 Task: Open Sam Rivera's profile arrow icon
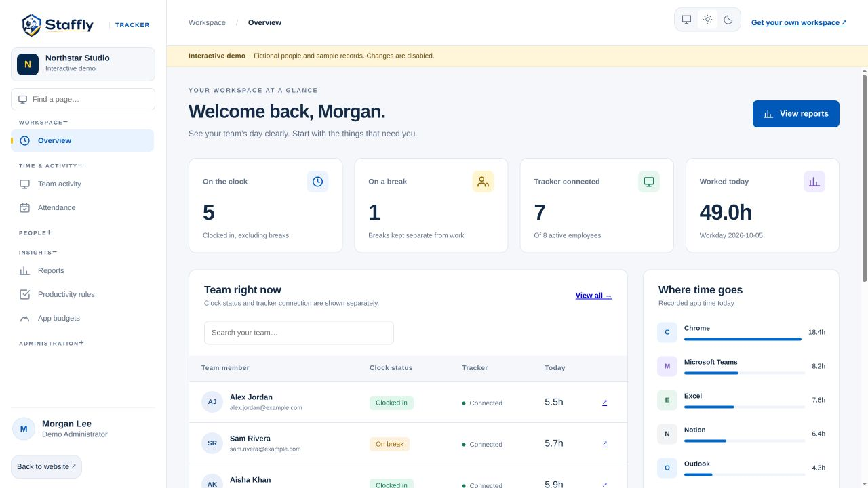point(604,444)
